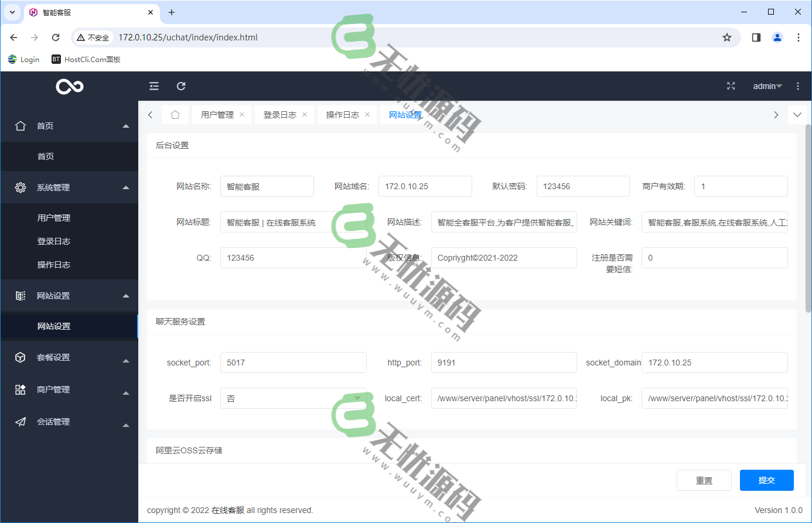Click the 商户管理 grid icon
The image size is (812, 523).
pyautogui.click(x=21, y=389)
